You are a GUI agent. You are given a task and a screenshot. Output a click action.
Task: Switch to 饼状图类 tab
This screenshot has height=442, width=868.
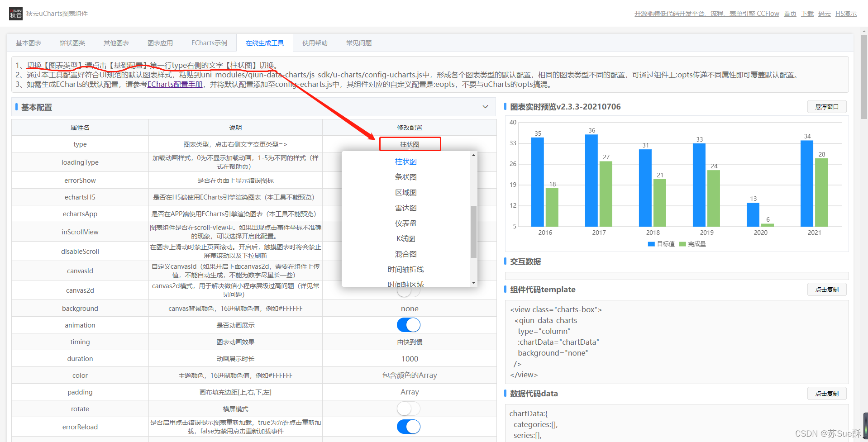pos(72,43)
